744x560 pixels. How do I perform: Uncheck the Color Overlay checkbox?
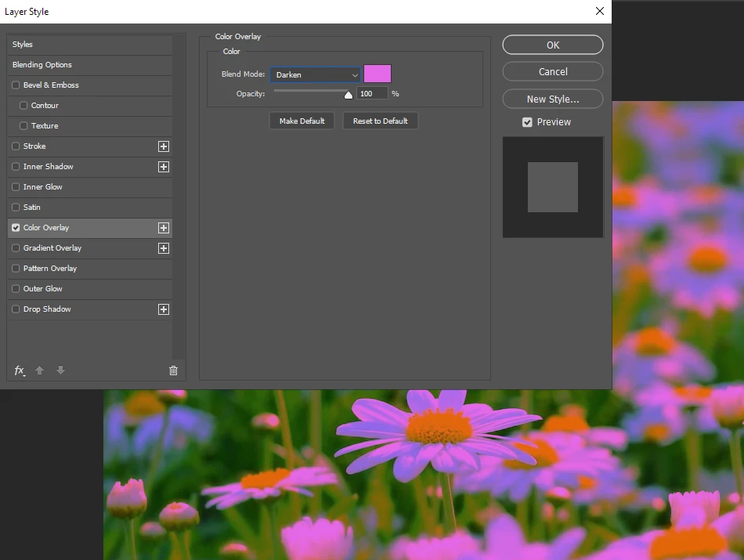[x=16, y=228]
